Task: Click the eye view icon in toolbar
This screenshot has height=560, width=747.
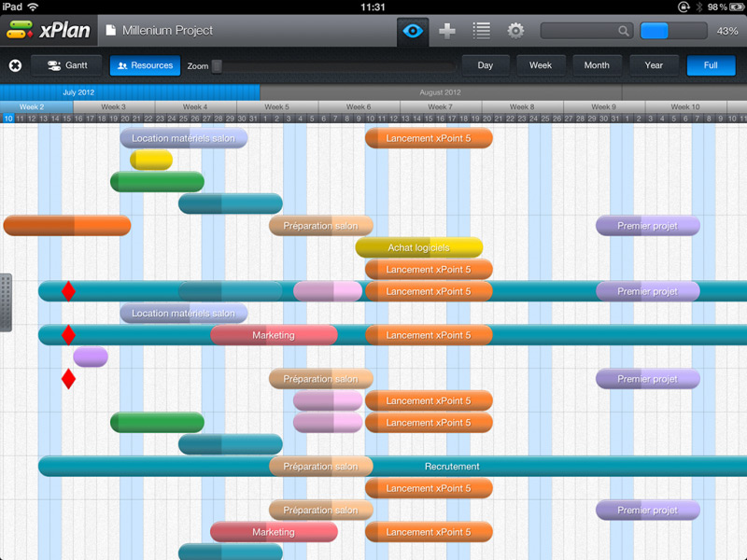Action: click(413, 31)
